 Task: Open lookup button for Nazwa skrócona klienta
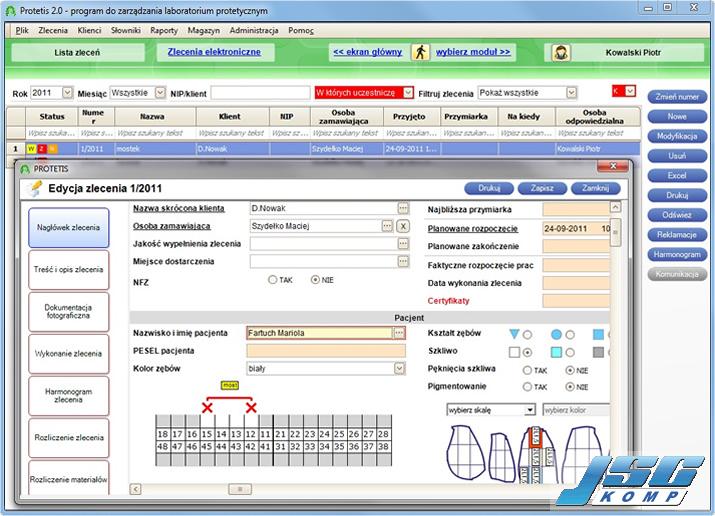(403, 208)
